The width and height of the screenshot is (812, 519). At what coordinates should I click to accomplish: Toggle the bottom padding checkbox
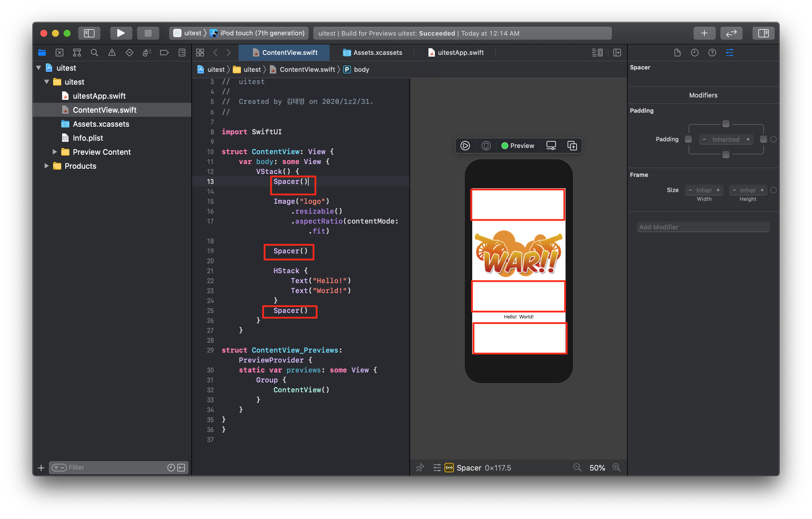[726, 155]
